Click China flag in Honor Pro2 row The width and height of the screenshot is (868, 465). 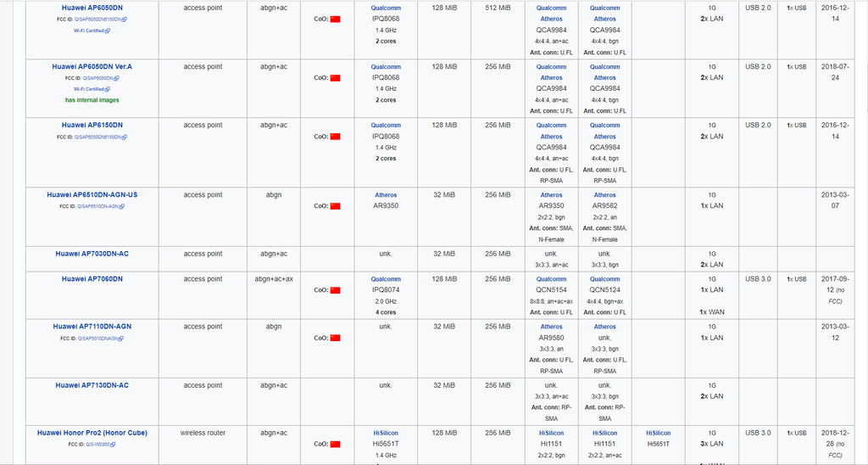[x=335, y=444]
